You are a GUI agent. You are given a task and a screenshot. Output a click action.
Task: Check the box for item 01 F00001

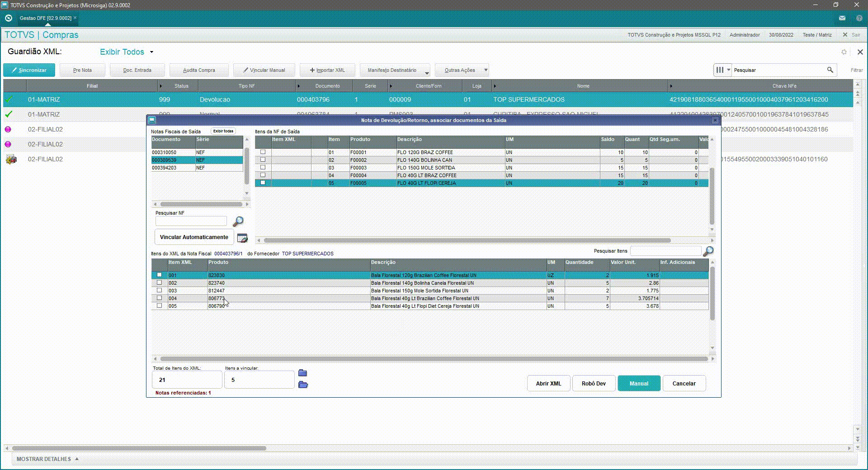(x=263, y=152)
